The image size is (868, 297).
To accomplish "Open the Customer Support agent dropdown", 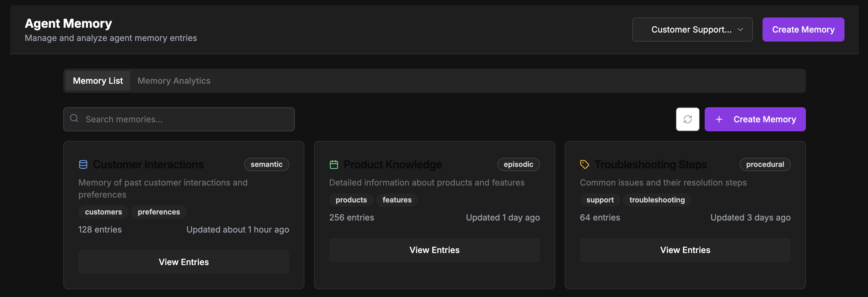I will coord(692,29).
